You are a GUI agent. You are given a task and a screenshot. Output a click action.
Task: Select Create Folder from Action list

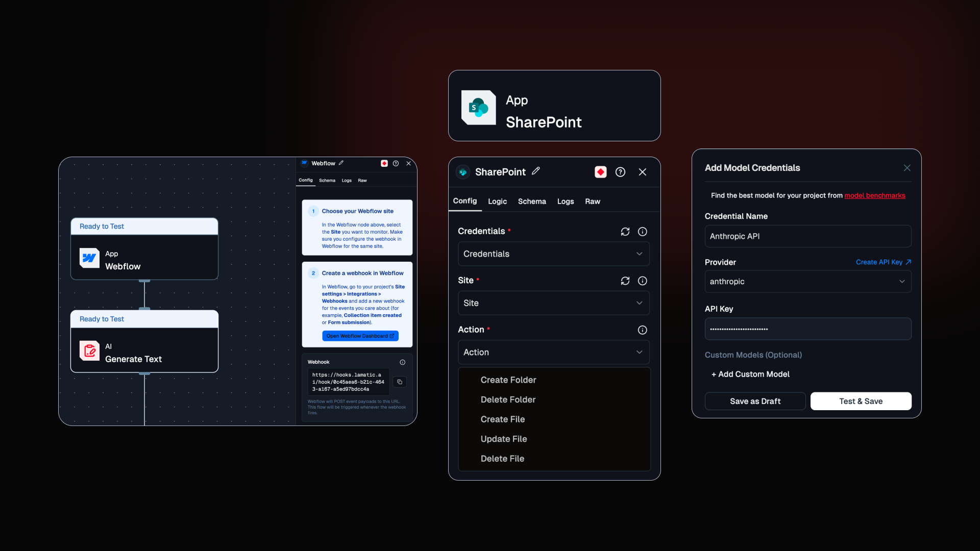(508, 380)
